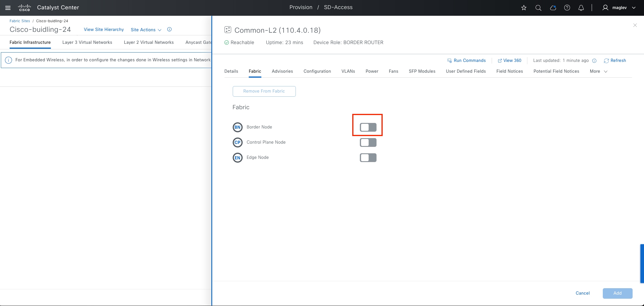644x306 pixels.
Task: Switch to the VLANs tab
Action: 348,71
